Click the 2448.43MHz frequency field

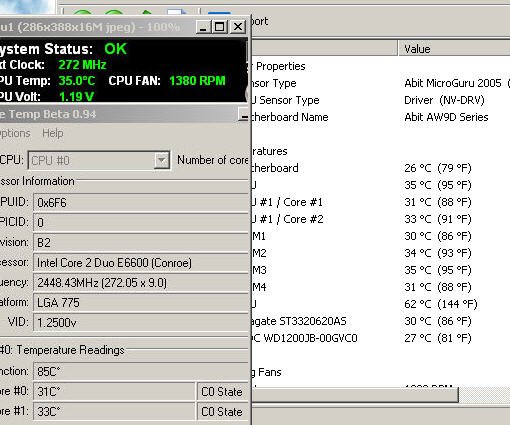click(x=141, y=283)
